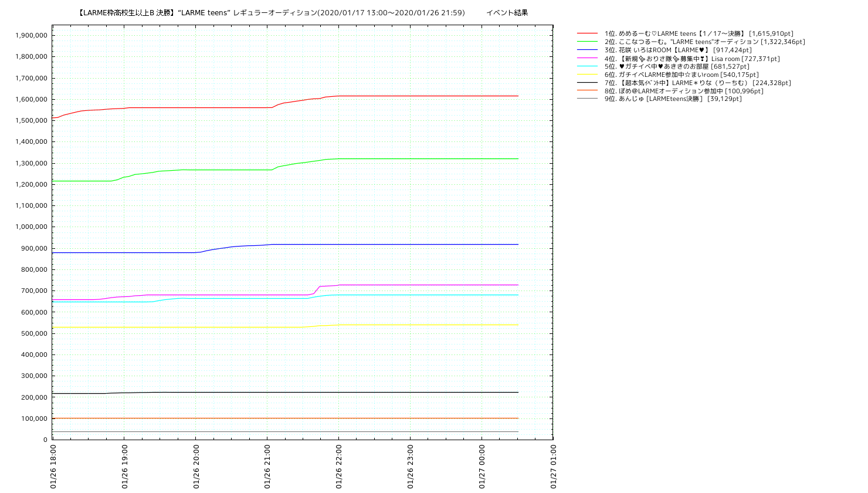Click legend entry '8位. ぽめ@LARMEオーディション参加中'
This screenshot has width=868, height=493.
point(684,91)
